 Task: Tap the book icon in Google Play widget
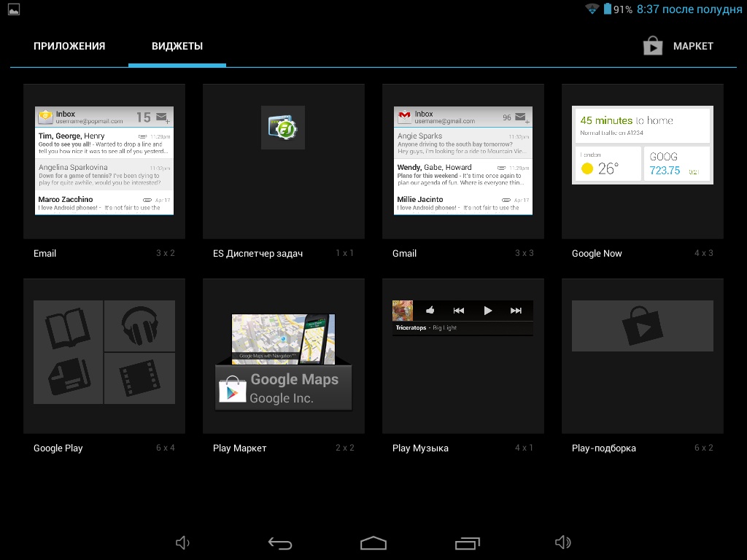[68, 326]
